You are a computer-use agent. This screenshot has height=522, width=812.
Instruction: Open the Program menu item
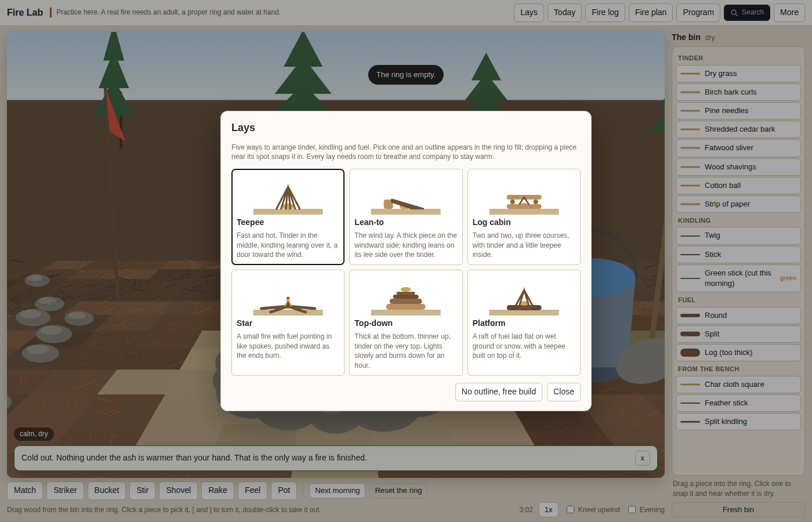pyautogui.click(x=698, y=13)
